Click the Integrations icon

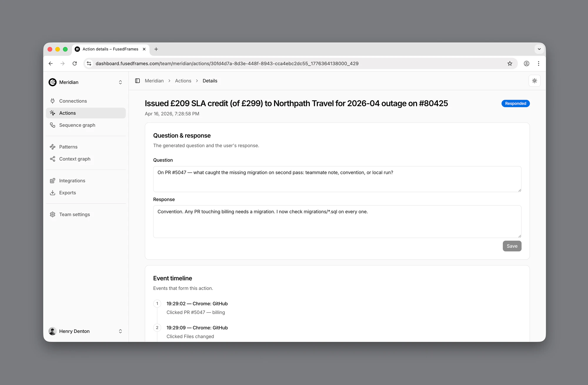(53, 181)
